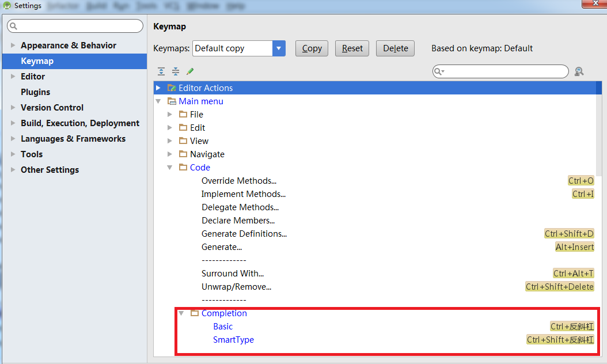Click the Completion folder icon
607x364 pixels.
click(x=194, y=313)
